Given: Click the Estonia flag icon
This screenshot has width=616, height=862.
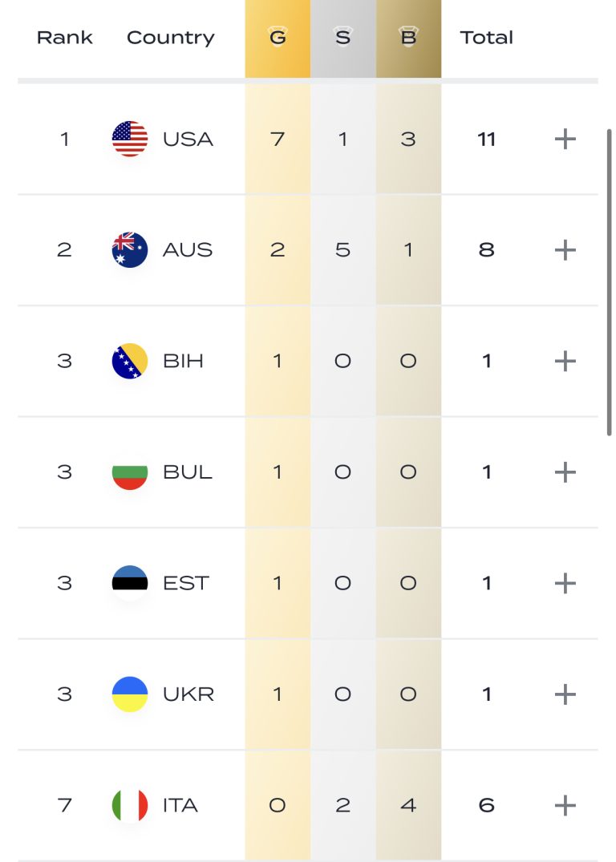Looking at the screenshot, I should click(x=130, y=583).
